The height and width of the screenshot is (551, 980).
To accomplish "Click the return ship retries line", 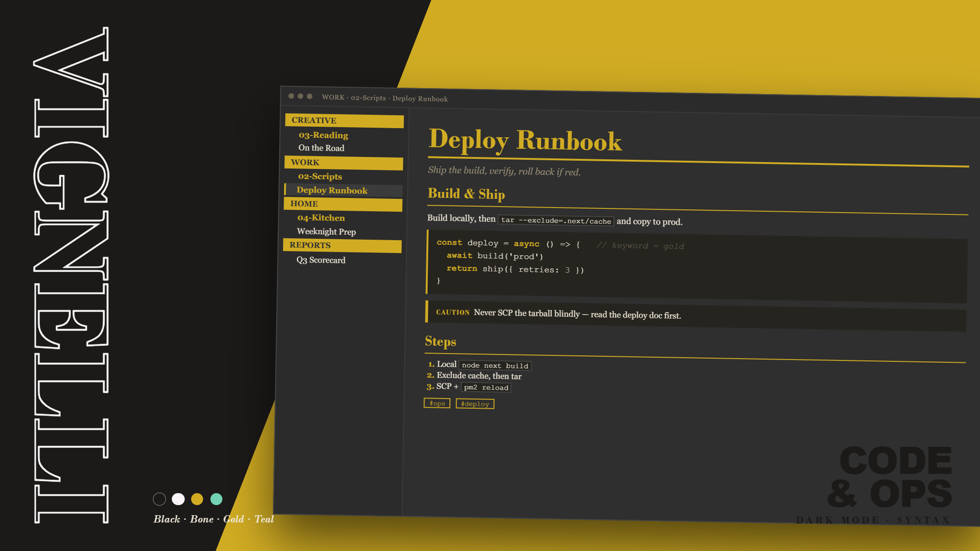I will tap(515, 269).
